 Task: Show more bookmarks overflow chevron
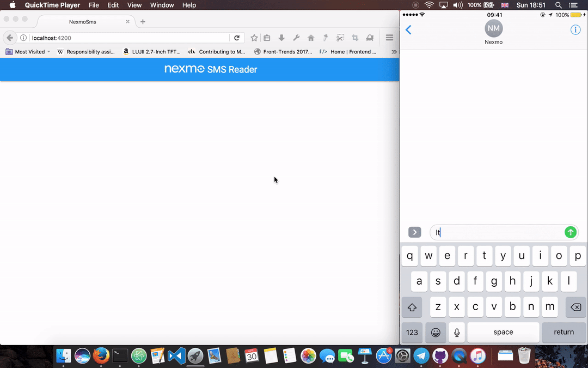click(394, 52)
